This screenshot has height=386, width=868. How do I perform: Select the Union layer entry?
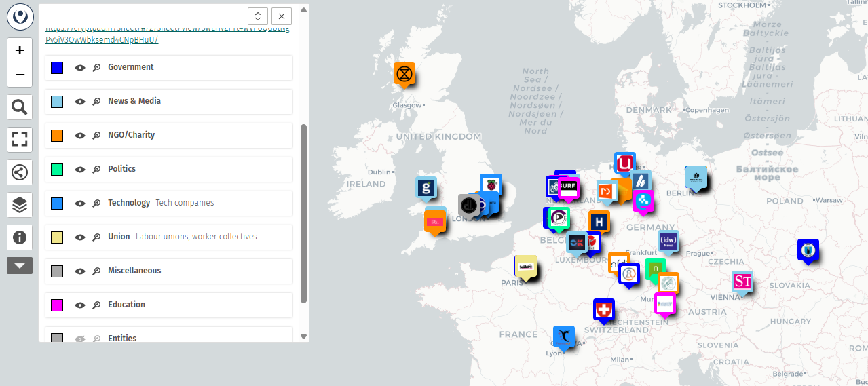tap(119, 237)
